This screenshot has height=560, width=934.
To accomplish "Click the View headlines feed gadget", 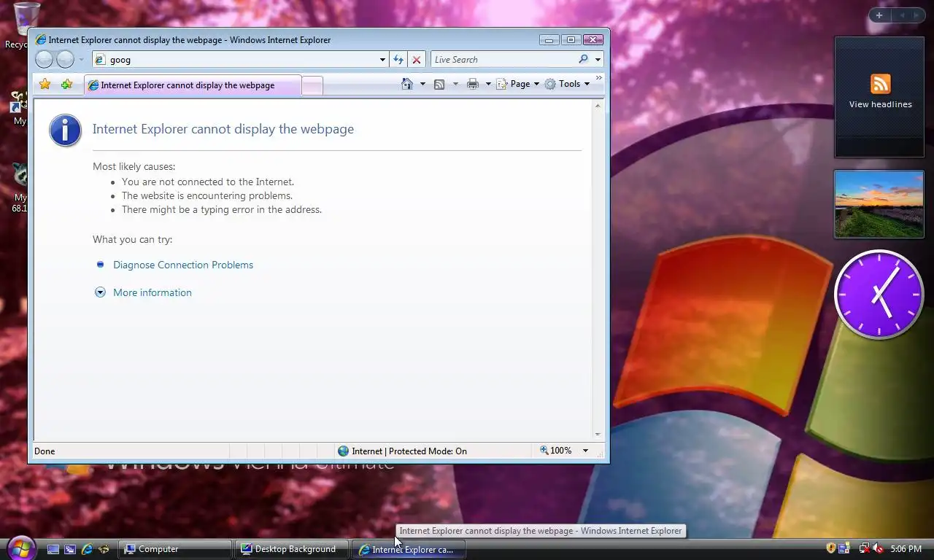I will point(879,97).
